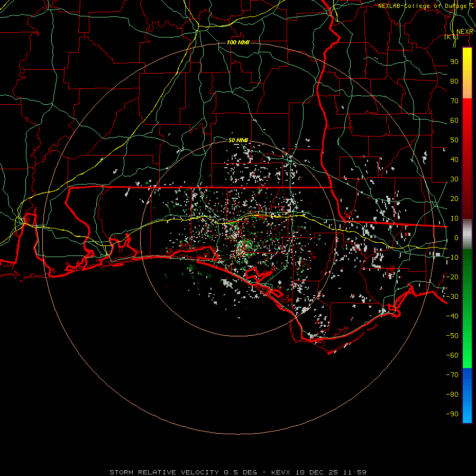The width and height of the screenshot is (476, 476).
Task: Select the 40 value on velocity scale
Action: 454,160
